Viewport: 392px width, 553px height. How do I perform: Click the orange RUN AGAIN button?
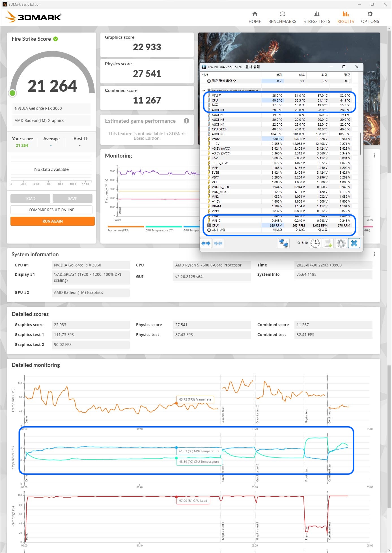coord(53,221)
